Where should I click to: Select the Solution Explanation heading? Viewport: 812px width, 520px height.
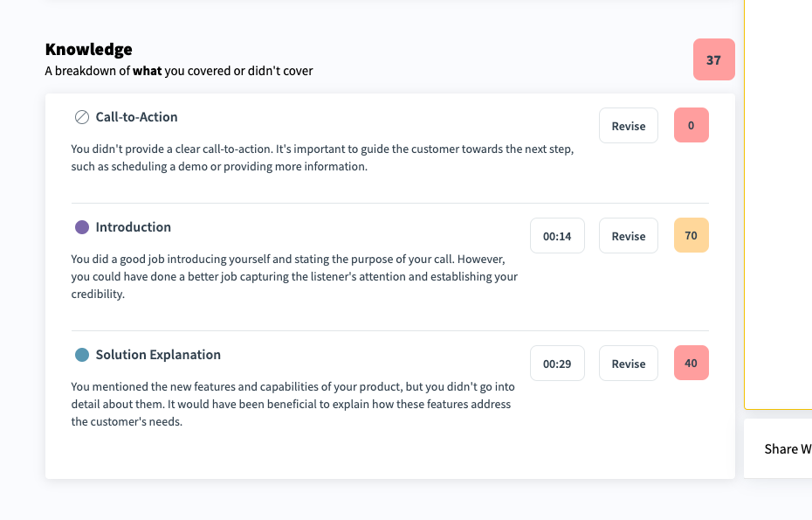[158, 355]
